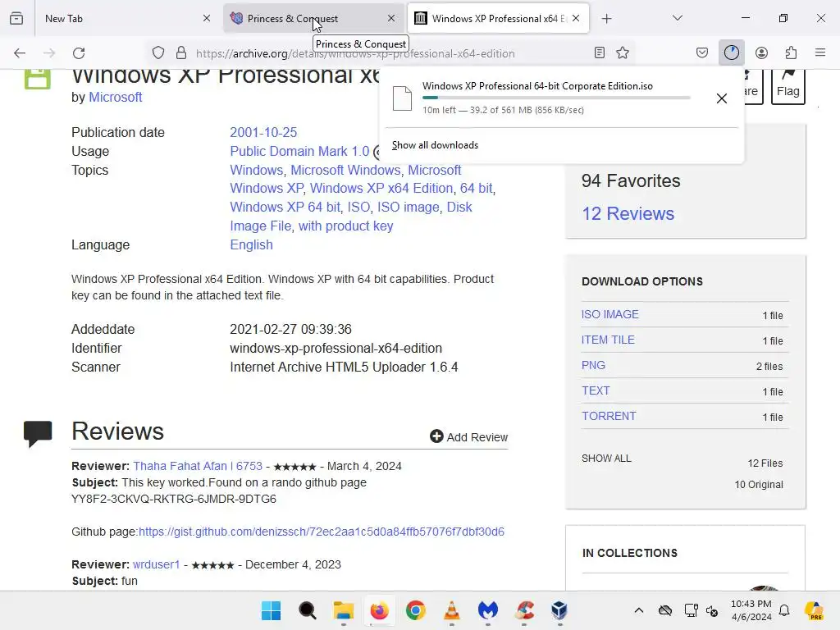
Task: Close the Windows XP Professional tab
Action: coord(576,18)
